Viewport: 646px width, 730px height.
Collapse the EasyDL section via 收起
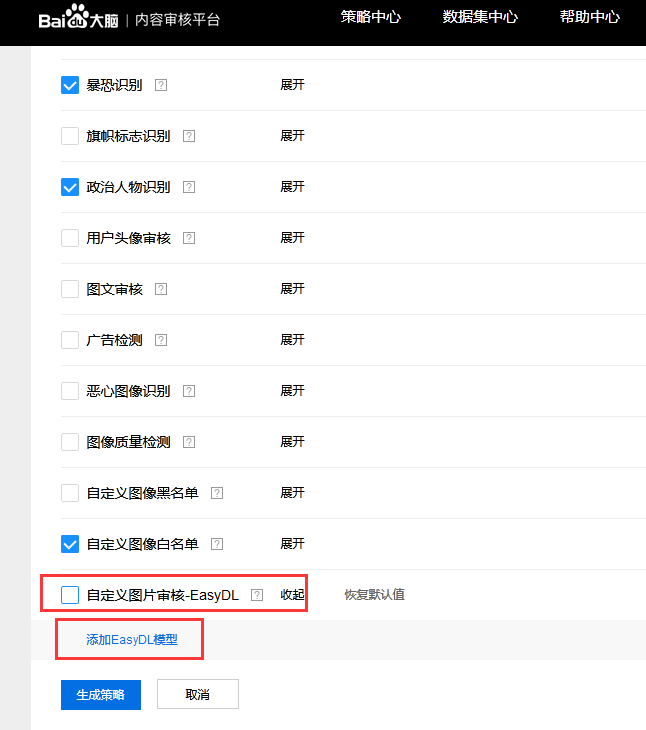292,595
